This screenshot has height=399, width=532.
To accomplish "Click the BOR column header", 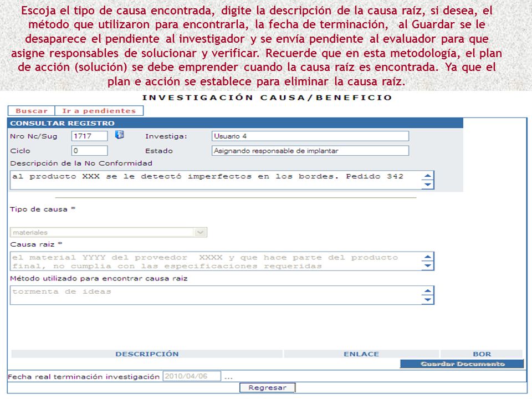I will (x=482, y=354).
